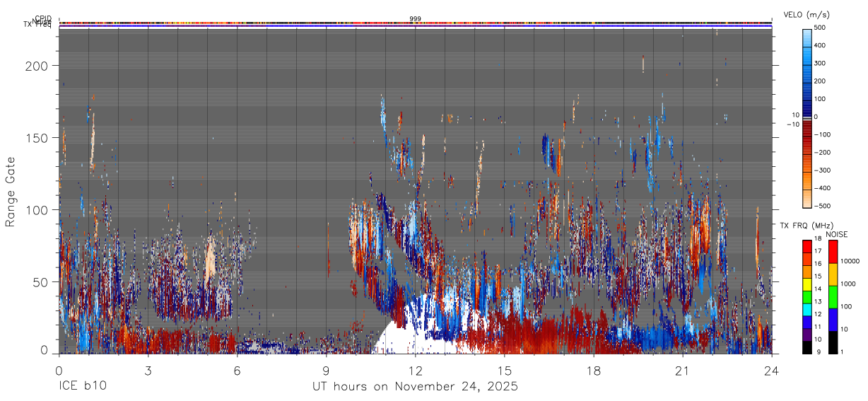This screenshot has width=868, height=401.
Task: Click the 18 tick on UT hours axis
Action: (x=594, y=371)
